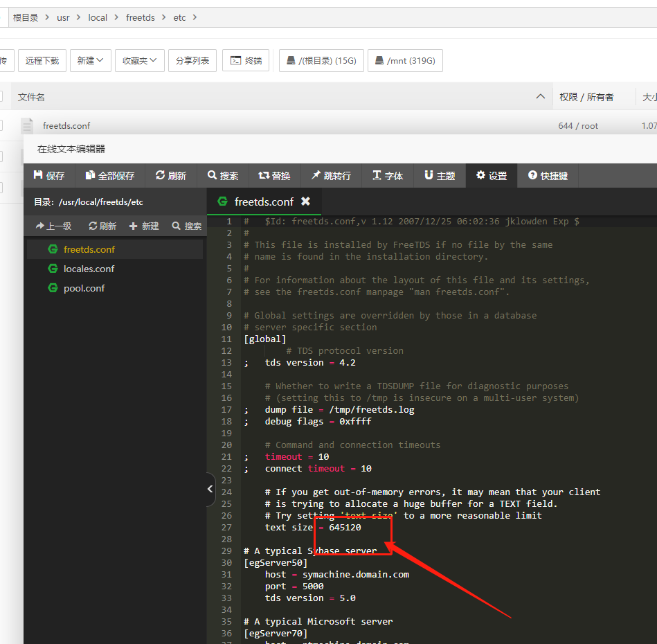
Task: Go up one level (上一级) in the sidebar
Action: coord(53,226)
